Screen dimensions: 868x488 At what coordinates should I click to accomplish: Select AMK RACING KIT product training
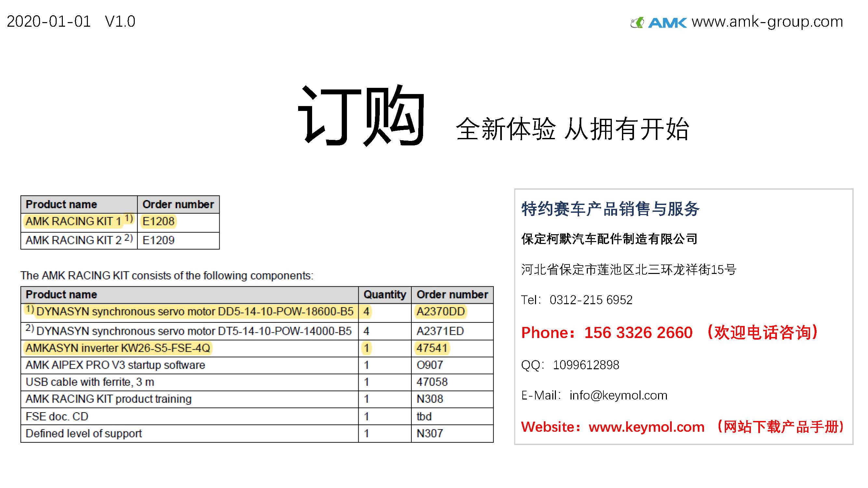[x=108, y=399]
